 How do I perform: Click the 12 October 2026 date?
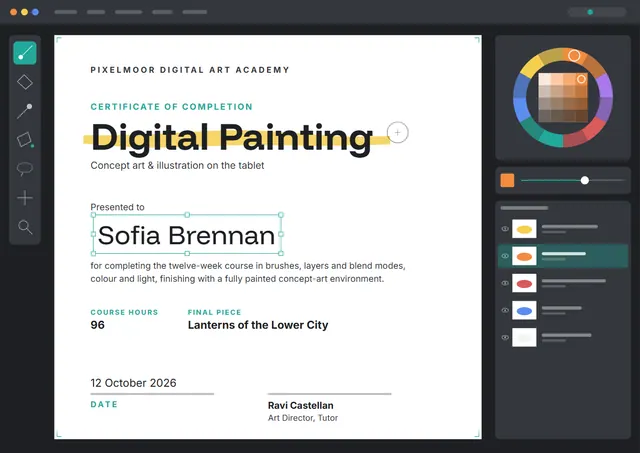click(133, 383)
